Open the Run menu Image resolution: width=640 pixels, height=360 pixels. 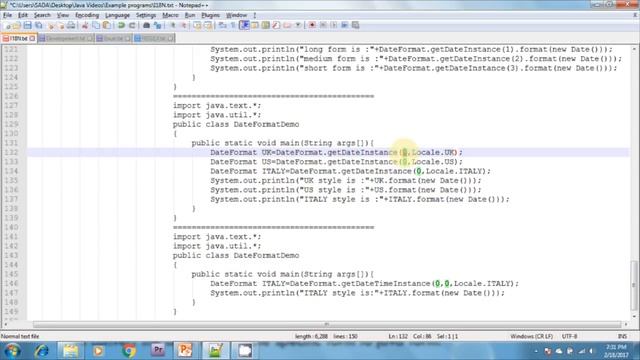tap(190, 15)
